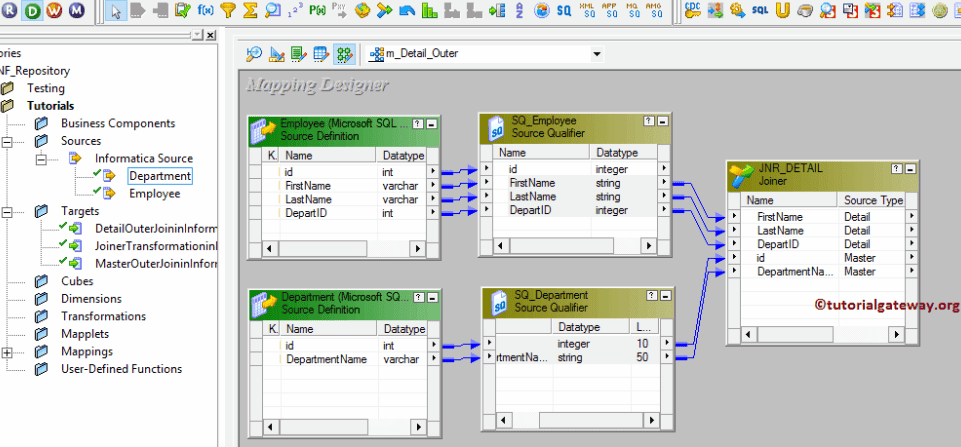This screenshot has height=447, width=961.
Task: Open the Transformation Developer tool
Action: tap(298, 54)
